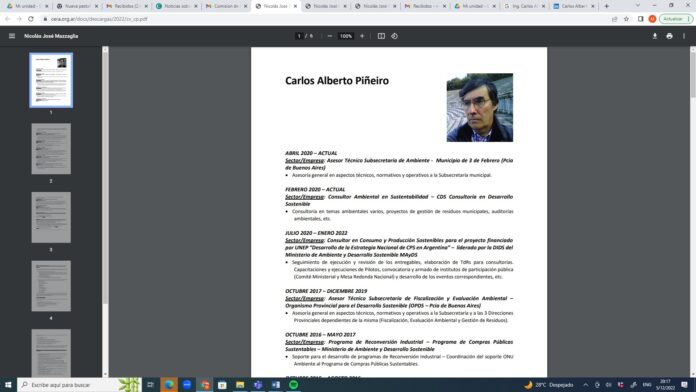Click the document vertical scrollbar

point(693,75)
